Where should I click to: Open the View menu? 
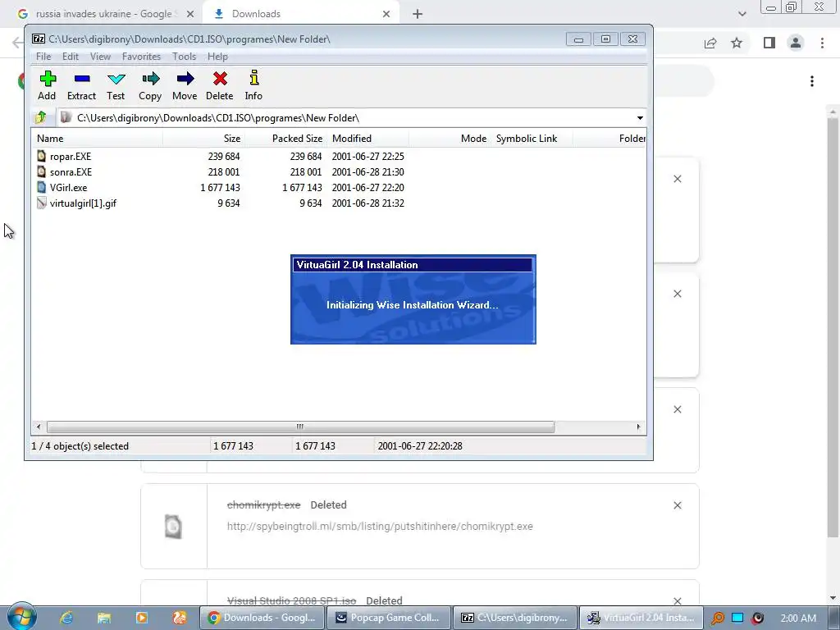tap(100, 57)
